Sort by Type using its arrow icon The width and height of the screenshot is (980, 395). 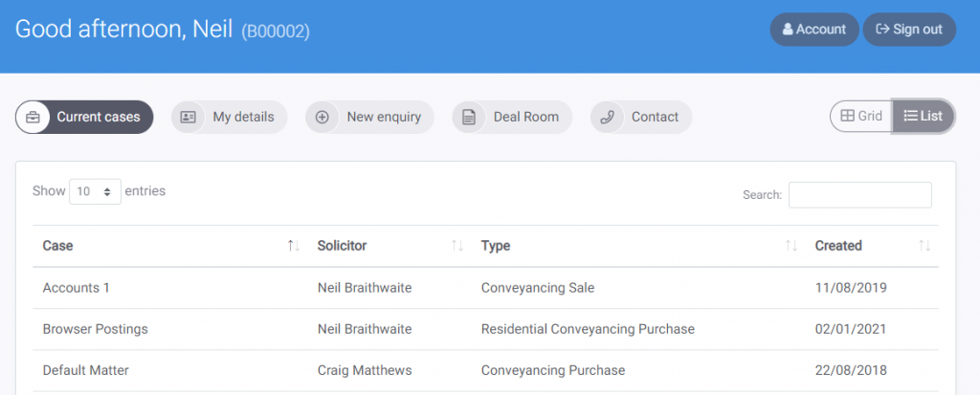[791, 246]
